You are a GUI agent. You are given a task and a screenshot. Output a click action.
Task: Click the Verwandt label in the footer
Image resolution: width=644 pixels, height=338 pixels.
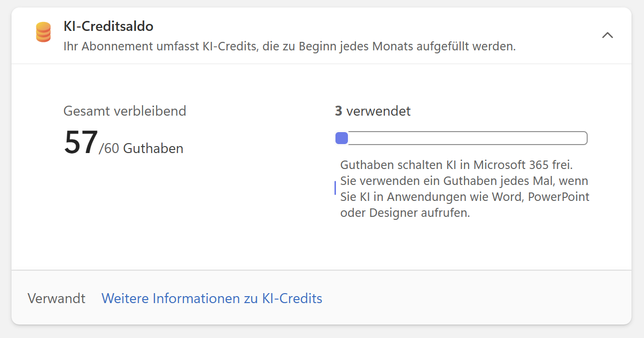pyautogui.click(x=56, y=299)
